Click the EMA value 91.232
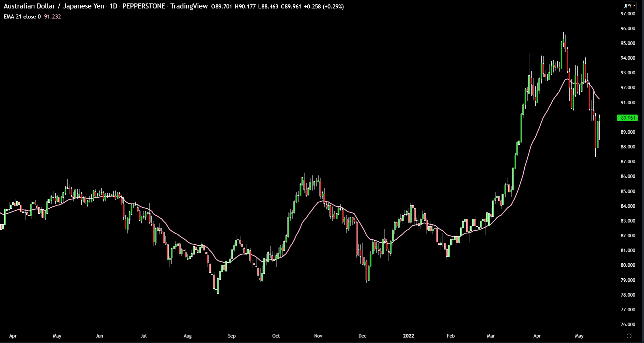 click(52, 17)
